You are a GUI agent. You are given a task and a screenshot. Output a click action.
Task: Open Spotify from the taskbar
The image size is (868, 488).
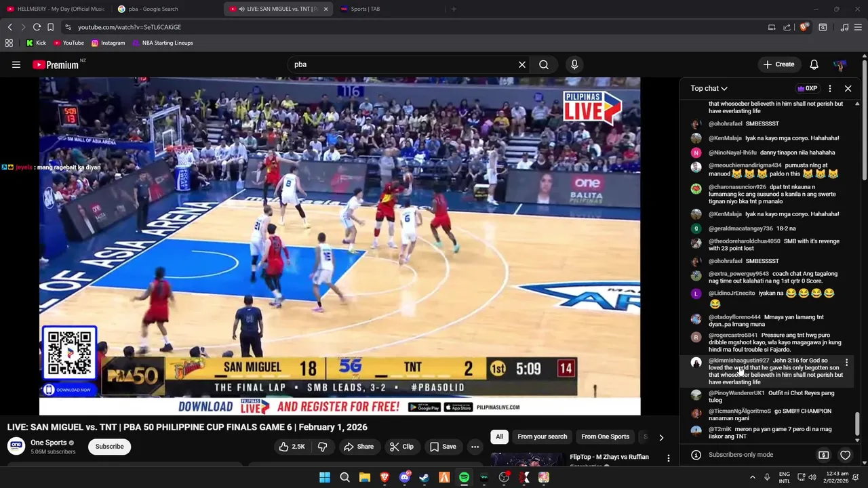464,477
